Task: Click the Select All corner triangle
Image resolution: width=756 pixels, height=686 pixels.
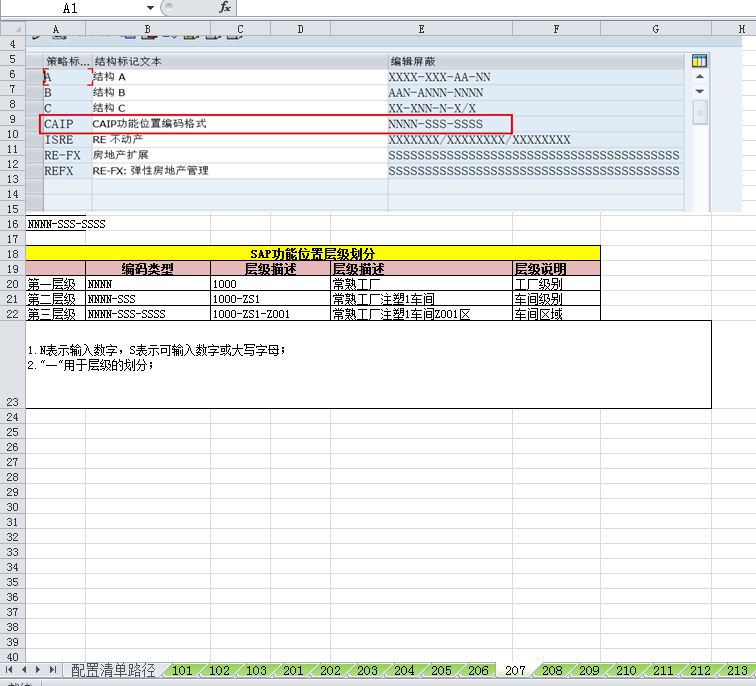Action: [x=13, y=29]
